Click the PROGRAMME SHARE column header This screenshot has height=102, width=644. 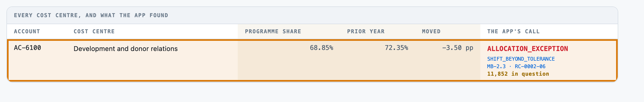(273, 31)
